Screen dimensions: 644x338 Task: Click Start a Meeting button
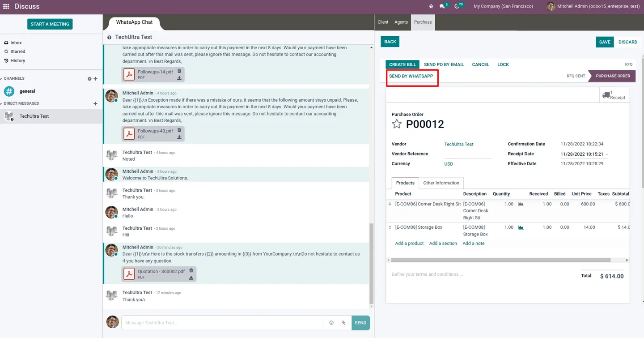(x=50, y=24)
